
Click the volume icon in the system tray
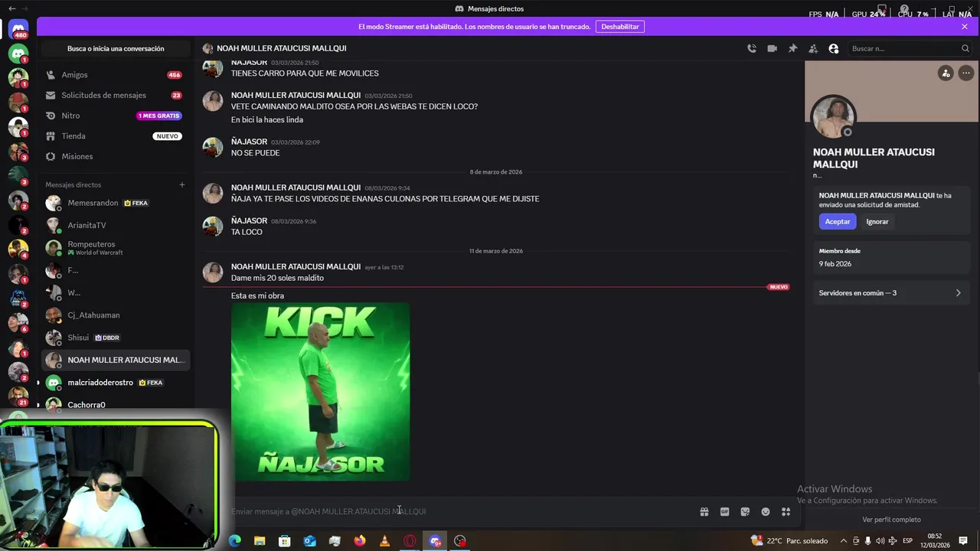(880, 541)
